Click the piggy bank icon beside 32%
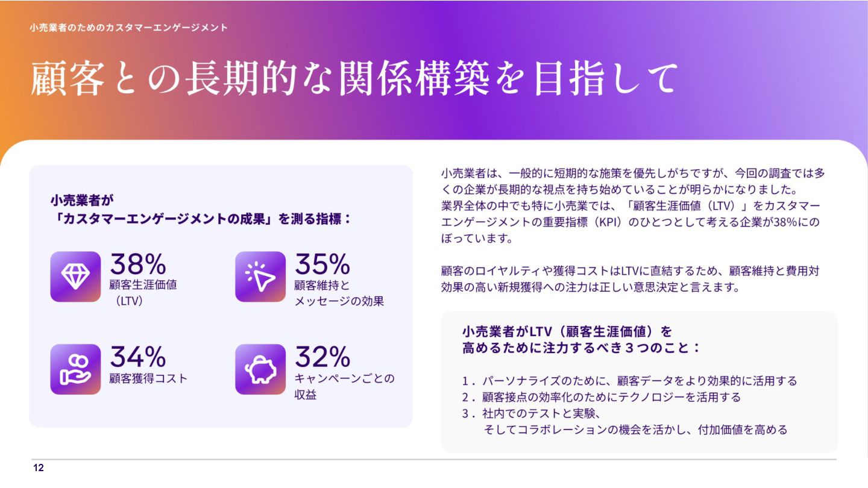This screenshot has width=868, height=488. coord(260,369)
